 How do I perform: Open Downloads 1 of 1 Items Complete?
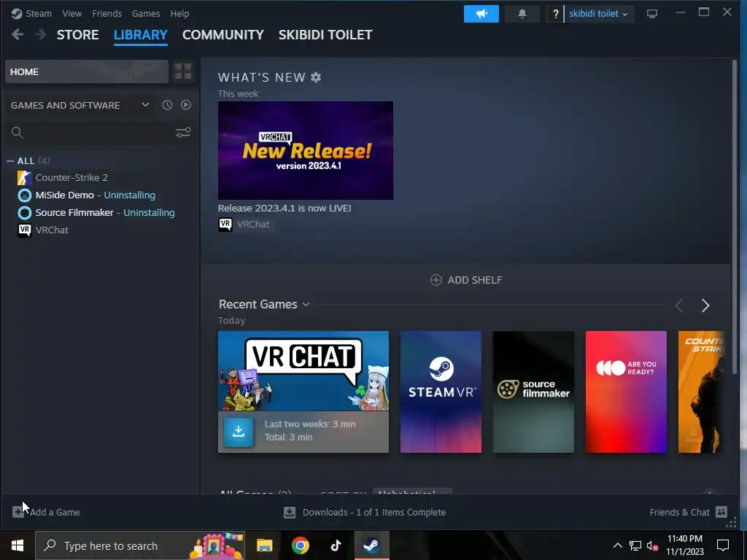(374, 513)
